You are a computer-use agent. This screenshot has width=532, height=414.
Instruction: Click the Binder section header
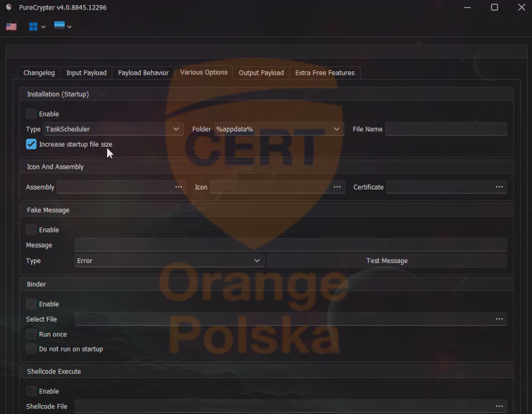[267, 284]
